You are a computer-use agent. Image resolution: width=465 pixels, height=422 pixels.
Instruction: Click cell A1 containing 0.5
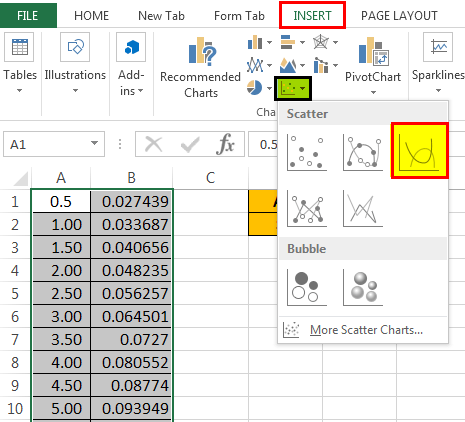click(x=61, y=201)
